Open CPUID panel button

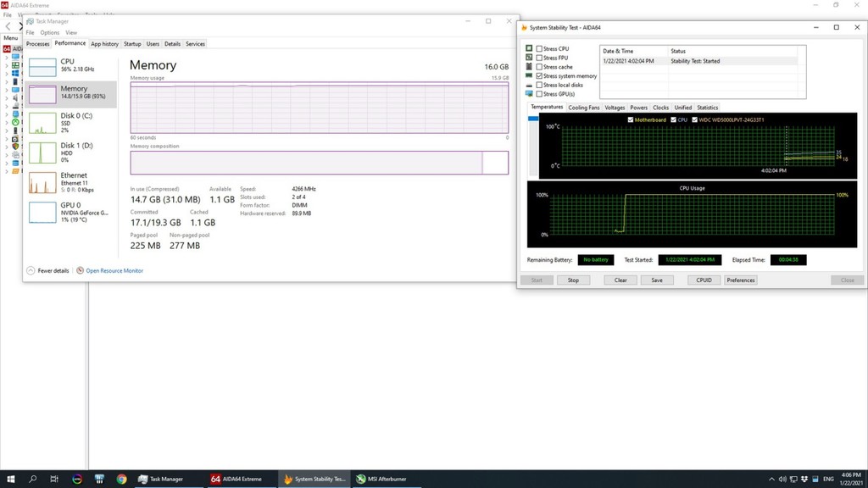(x=704, y=280)
